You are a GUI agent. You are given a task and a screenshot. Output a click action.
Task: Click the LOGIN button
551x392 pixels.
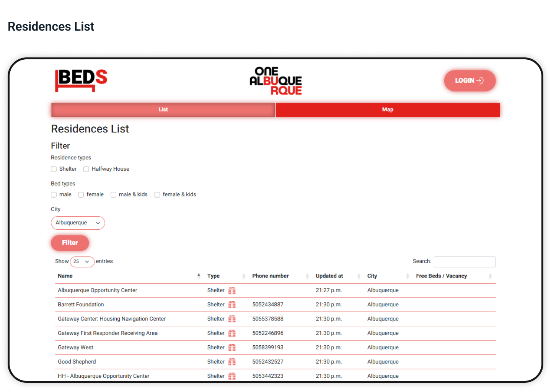click(469, 81)
